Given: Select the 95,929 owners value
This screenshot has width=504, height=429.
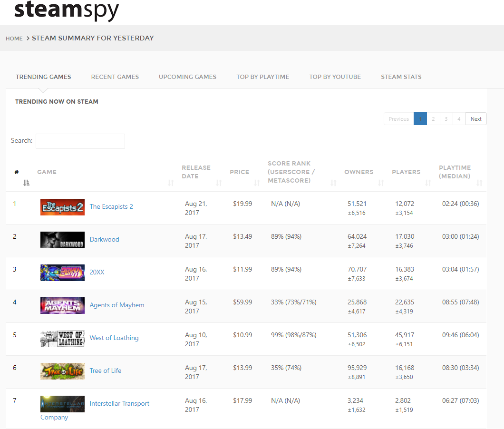Looking at the screenshot, I should point(357,368).
